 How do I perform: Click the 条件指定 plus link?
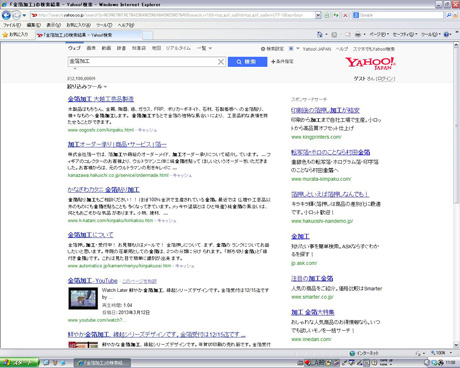tap(282, 62)
